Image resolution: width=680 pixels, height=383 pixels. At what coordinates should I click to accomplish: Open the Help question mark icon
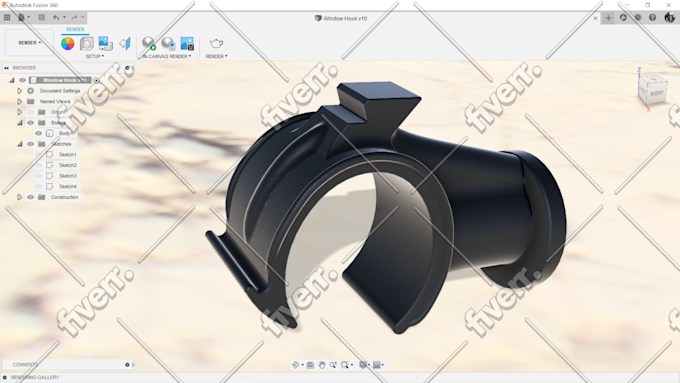653,17
